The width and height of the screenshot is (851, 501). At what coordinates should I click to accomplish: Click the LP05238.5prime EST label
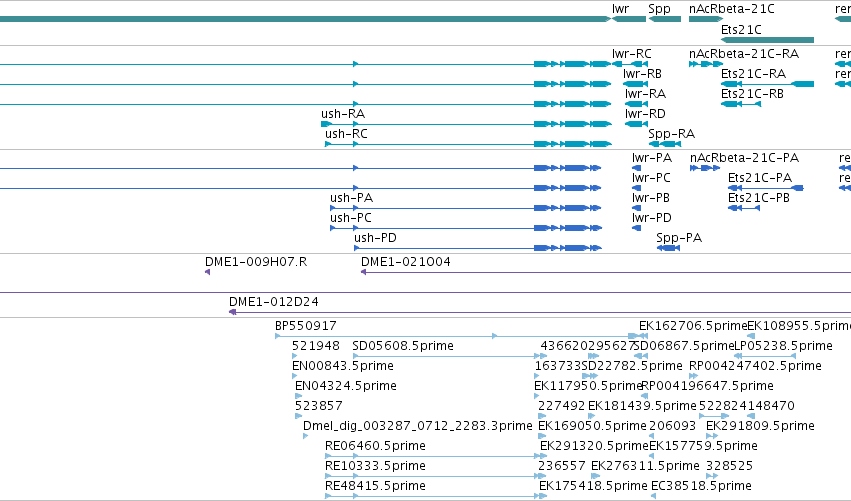784,346
